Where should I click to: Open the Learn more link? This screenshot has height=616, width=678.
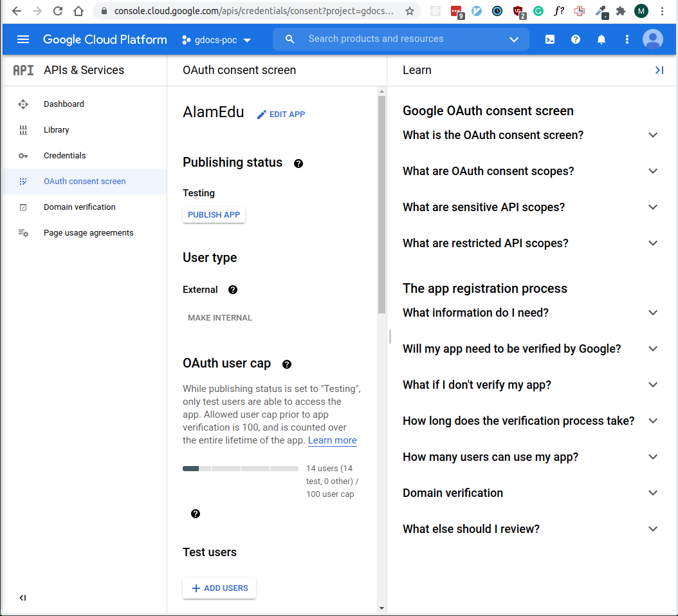tap(332, 440)
